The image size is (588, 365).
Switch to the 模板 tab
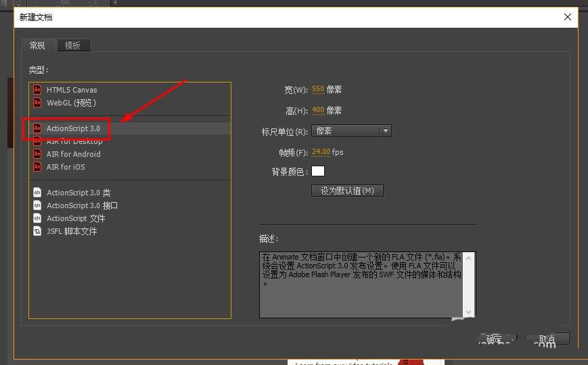[74, 45]
